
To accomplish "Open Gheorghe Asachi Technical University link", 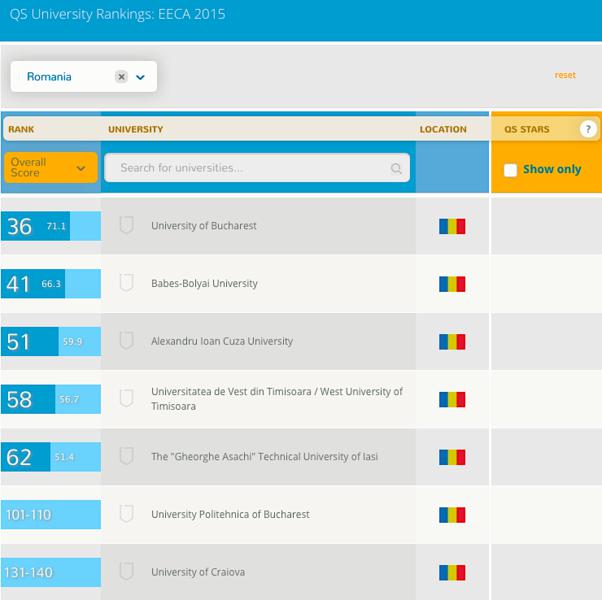I will tap(265, 456).
